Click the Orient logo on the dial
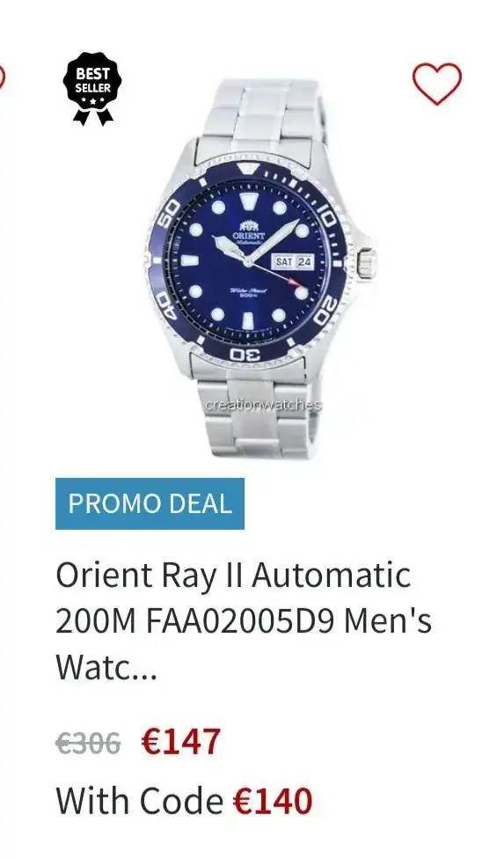Image resolution: width=504 pixels, height=859 pixels. pos(248,231)
